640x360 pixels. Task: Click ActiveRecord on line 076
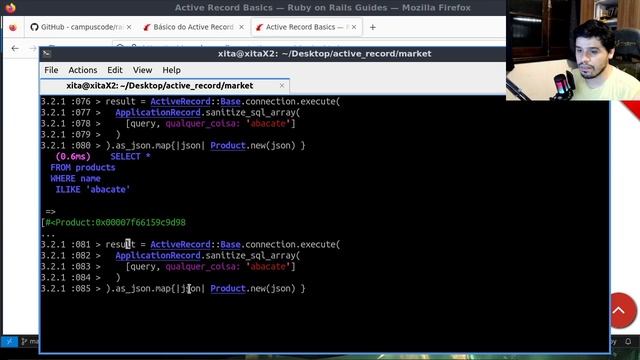tap(180, 101)
